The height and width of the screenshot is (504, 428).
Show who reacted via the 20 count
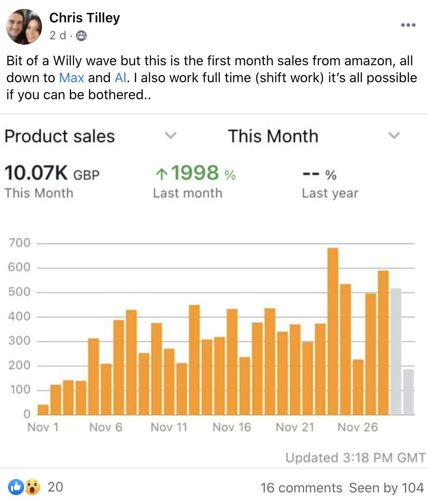[55, 487]
